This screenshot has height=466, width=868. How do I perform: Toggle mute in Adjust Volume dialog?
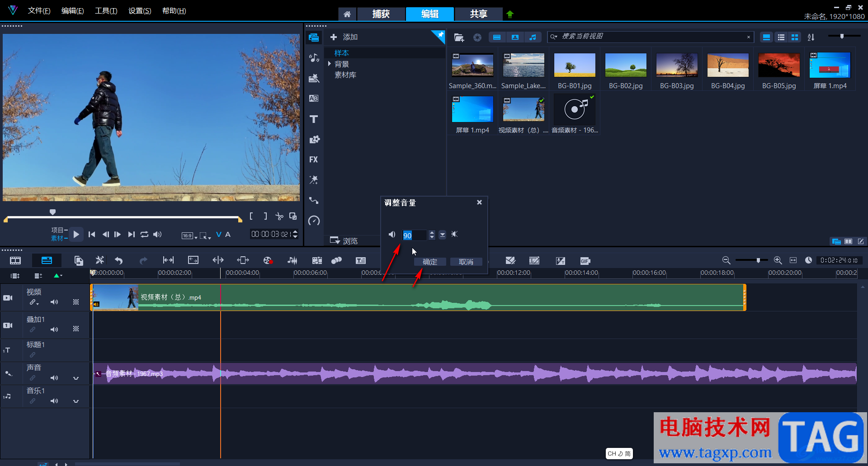click(454, 234)
